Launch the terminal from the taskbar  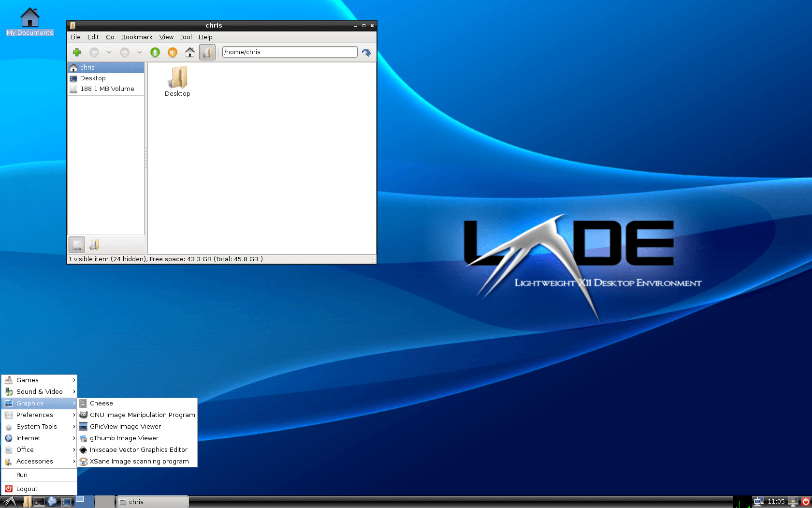[x=39, y=502]
